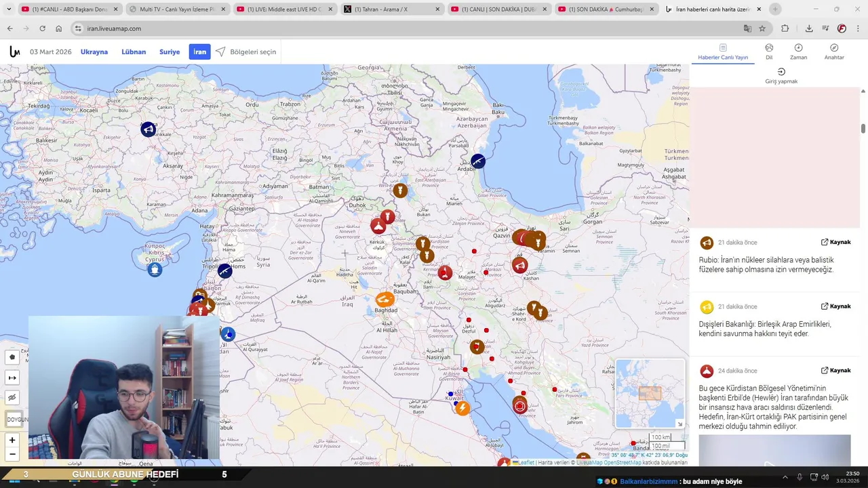Click the Leaflet attribution link
The height and width of the screenshot is (488, 868).
(525, 462)
